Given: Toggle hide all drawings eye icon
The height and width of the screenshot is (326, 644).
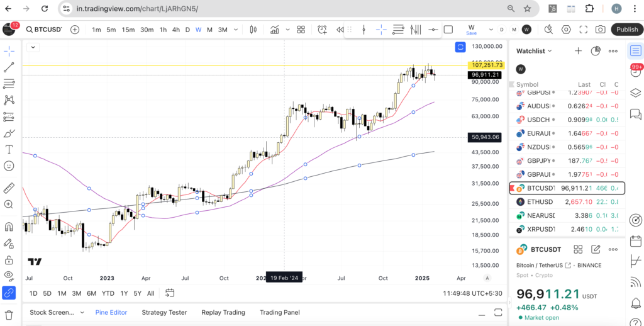Looking at the screenshot, I should [x=9, y=276].
